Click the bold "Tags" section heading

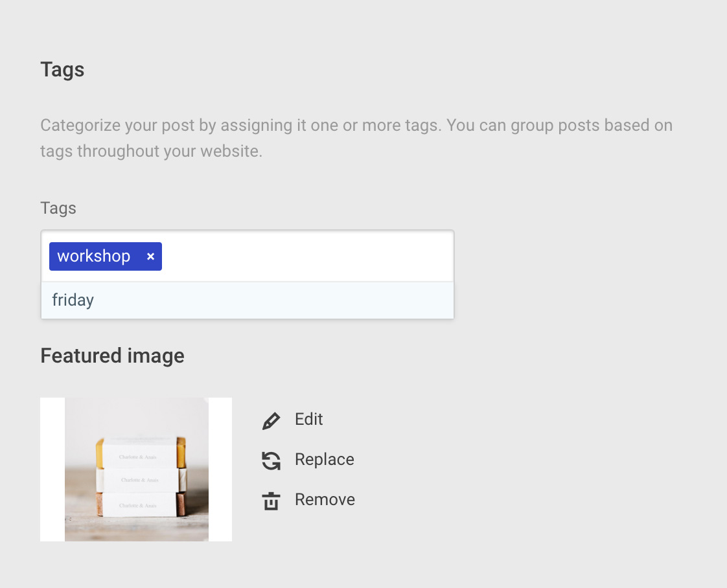click(62, 69)
